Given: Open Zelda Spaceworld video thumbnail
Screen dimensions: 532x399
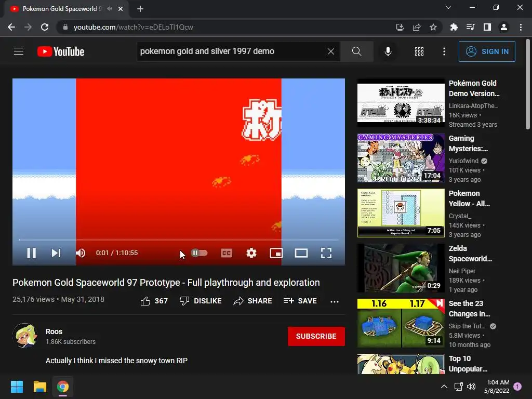Looking at the screenshot, I should pyautogui.click(x=401, y=268).
